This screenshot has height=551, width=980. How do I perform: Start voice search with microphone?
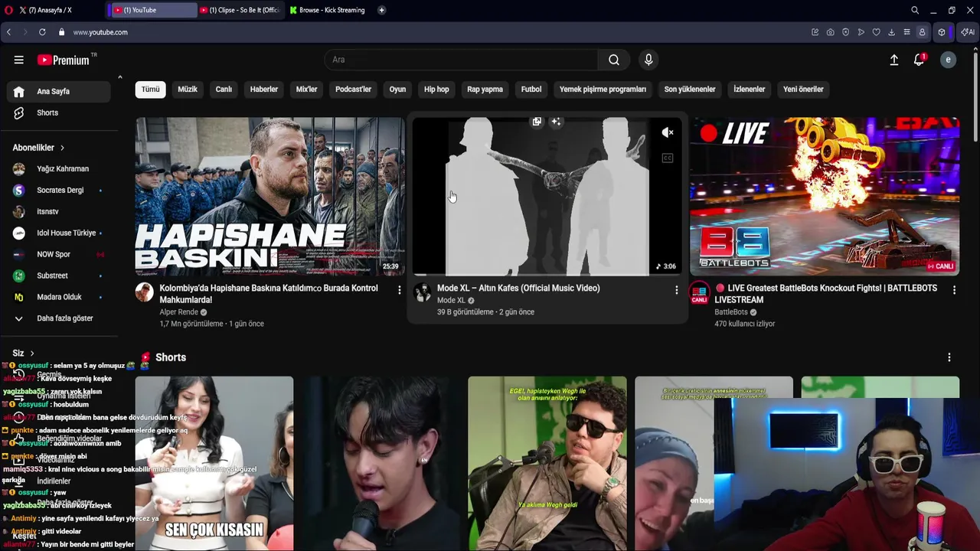pos(648,60)
